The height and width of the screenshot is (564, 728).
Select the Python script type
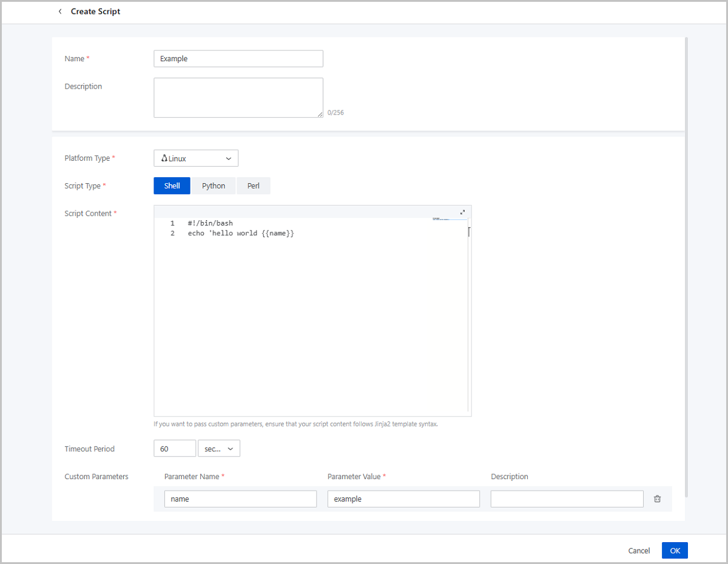(x=214, y=186)
